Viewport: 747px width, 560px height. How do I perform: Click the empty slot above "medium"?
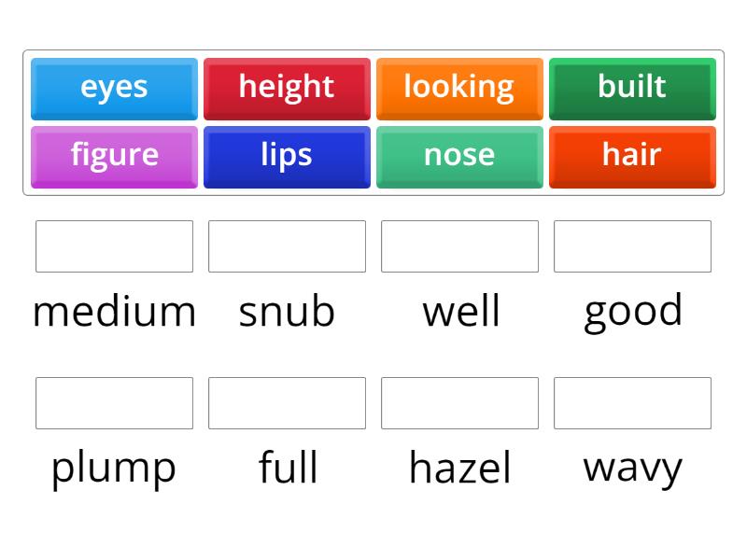pos(114,246)
